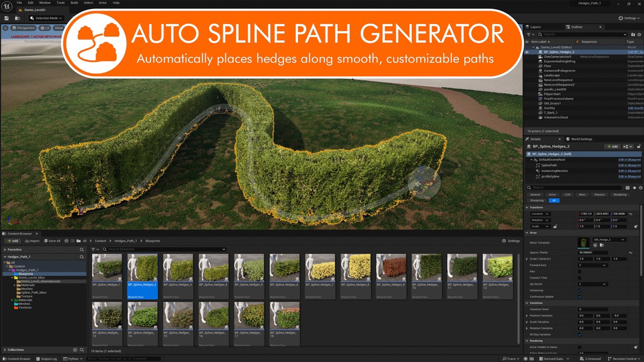Open the Tools menu
Viewport: 644px width, 362px height.
click(x=60, y=3)
